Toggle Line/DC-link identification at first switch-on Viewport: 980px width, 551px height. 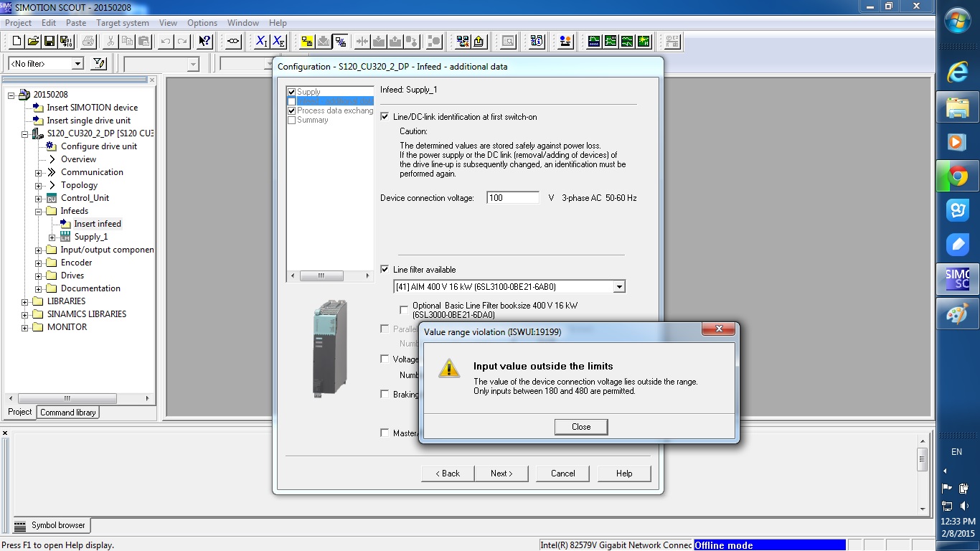385,117
